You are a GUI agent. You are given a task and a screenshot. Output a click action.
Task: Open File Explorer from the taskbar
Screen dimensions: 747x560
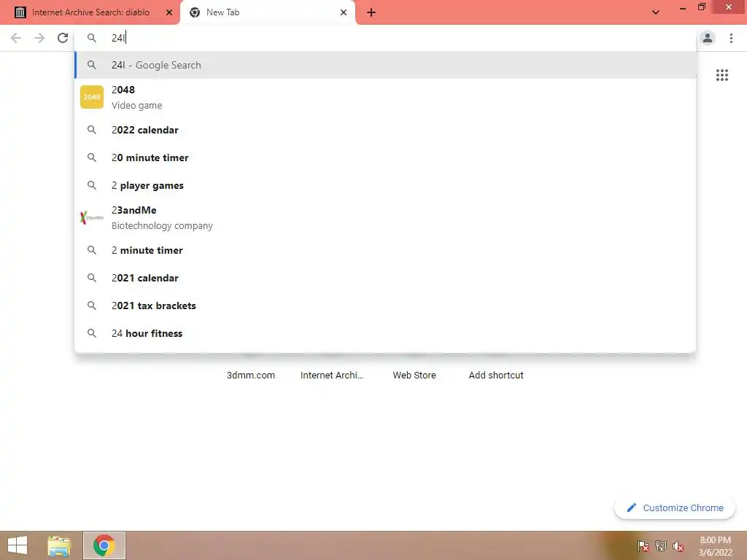(x=59, y=545)
